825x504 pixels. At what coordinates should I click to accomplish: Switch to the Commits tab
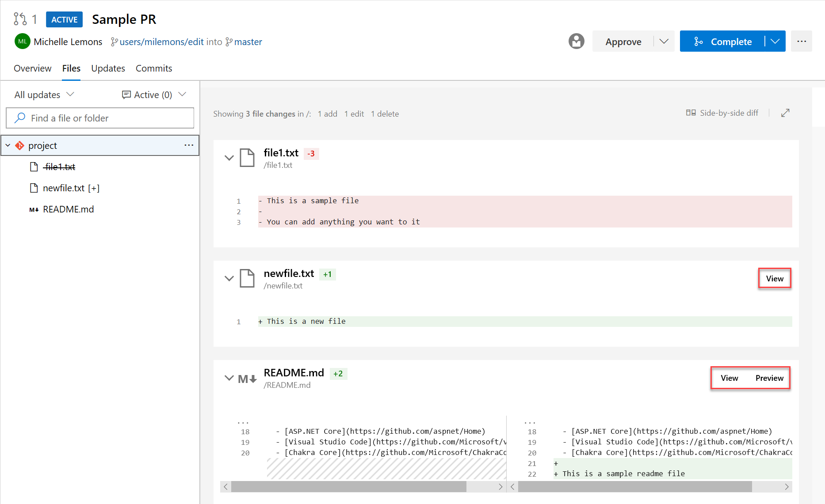coord(153,68)
